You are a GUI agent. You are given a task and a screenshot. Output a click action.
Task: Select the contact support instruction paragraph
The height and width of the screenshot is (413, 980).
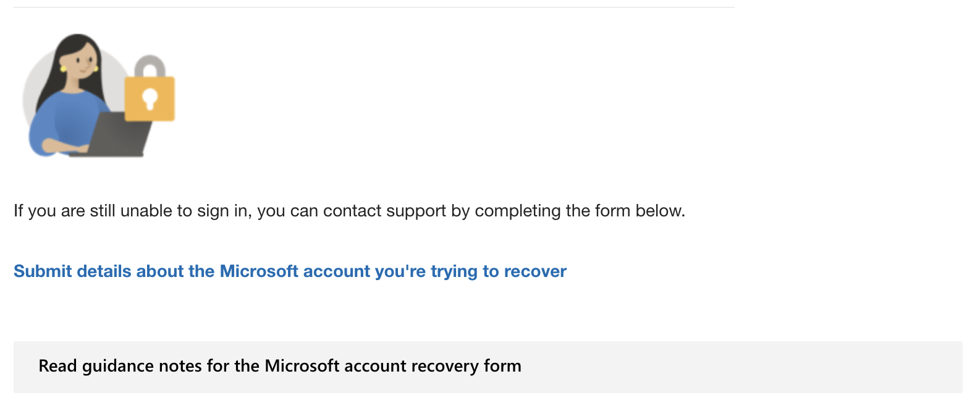[x=349, y=210]
